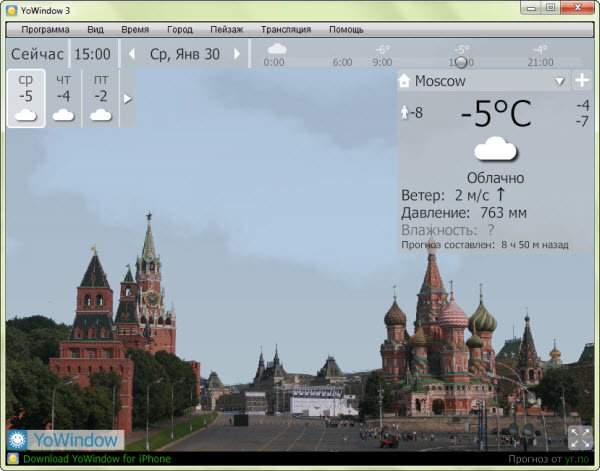Open the Пейзаж menu

tap(226, 30)
